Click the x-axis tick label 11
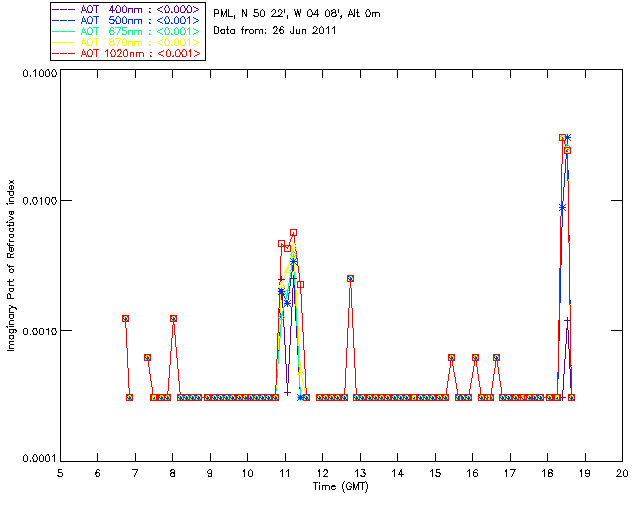This screenshot has width=640, height=512. (x=285, y=473)
